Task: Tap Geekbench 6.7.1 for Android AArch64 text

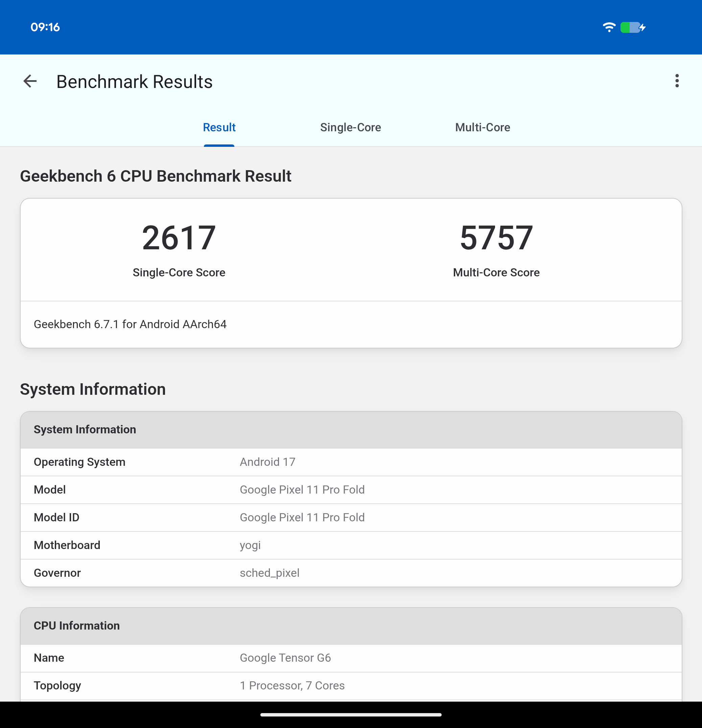Action: tap(130, 324)
